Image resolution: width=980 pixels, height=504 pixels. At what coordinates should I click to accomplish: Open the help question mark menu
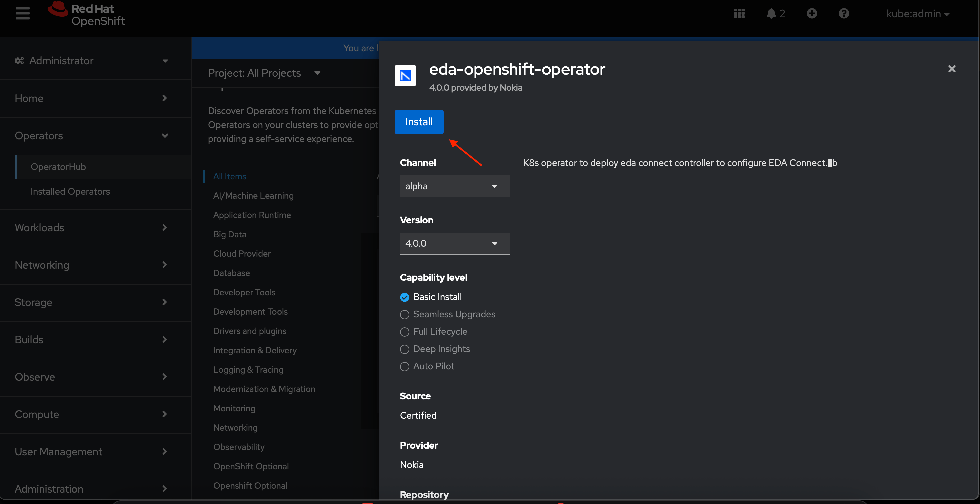point(843,13)
